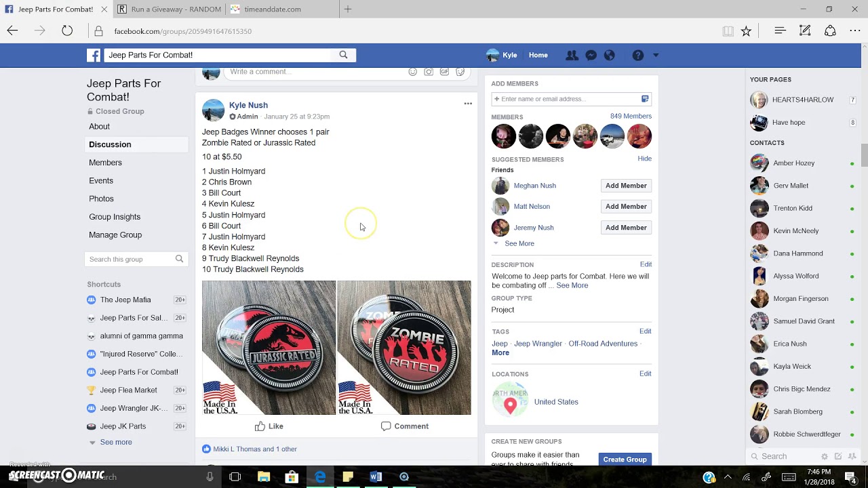
Task: Open File Explorer in taskbar
Action: (x=264, y=476)
